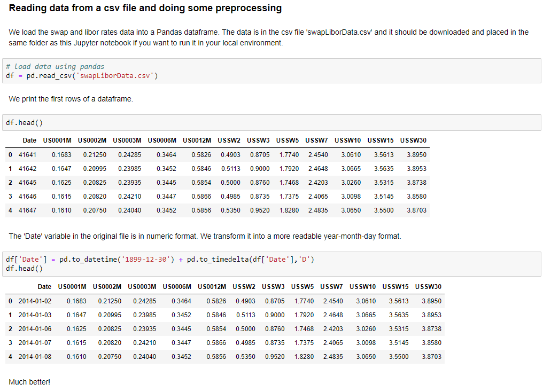The image size is (543, 392).
Task: Click row index 4 in first table
Action: point(10,210)
